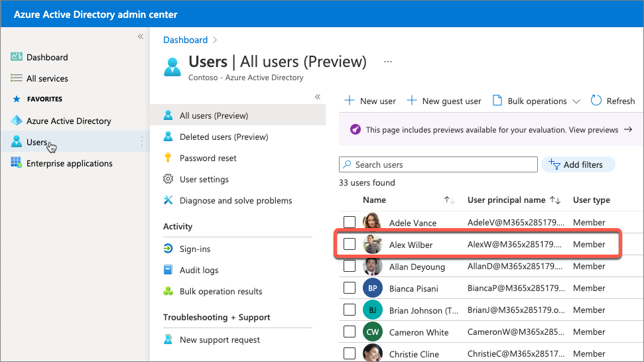Click the Enterprise applications grid icon

click(x=17, y=162)
